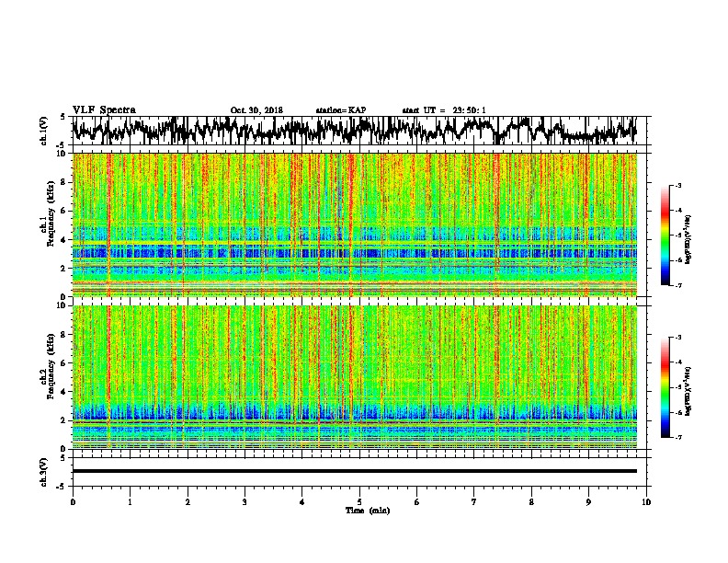The height and width of the screenshot is (563, 728).
Task: Select the "start UT = 23:50: 1" text
Action: click(444, 110)
